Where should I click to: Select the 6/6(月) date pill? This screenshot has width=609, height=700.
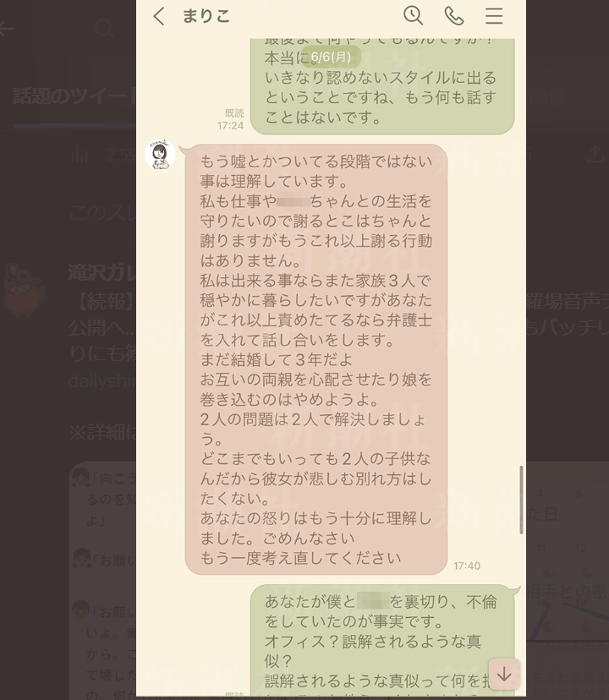click(331, 57)
